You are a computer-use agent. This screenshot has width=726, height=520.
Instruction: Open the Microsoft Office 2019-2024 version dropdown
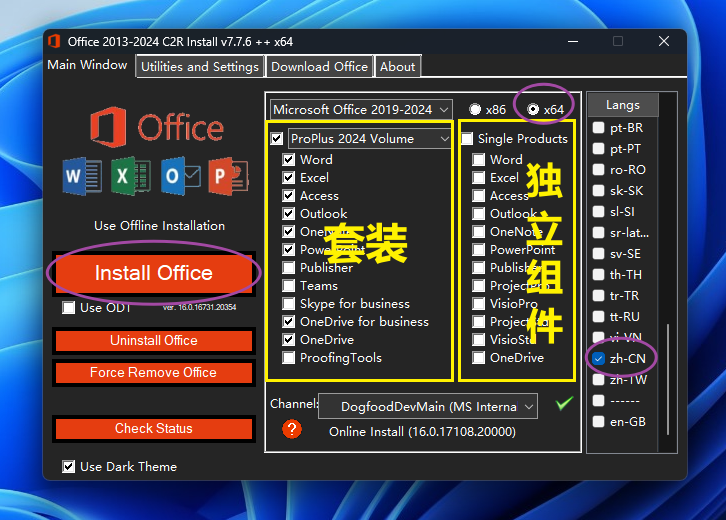pyautogui.click(x=361, y=110)
